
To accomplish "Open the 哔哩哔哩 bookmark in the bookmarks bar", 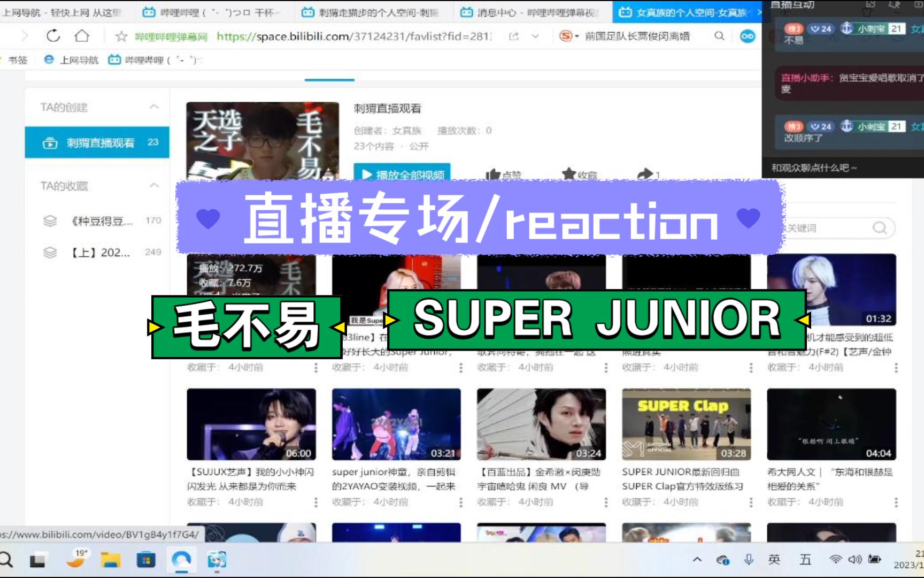I will coord(155,60).
